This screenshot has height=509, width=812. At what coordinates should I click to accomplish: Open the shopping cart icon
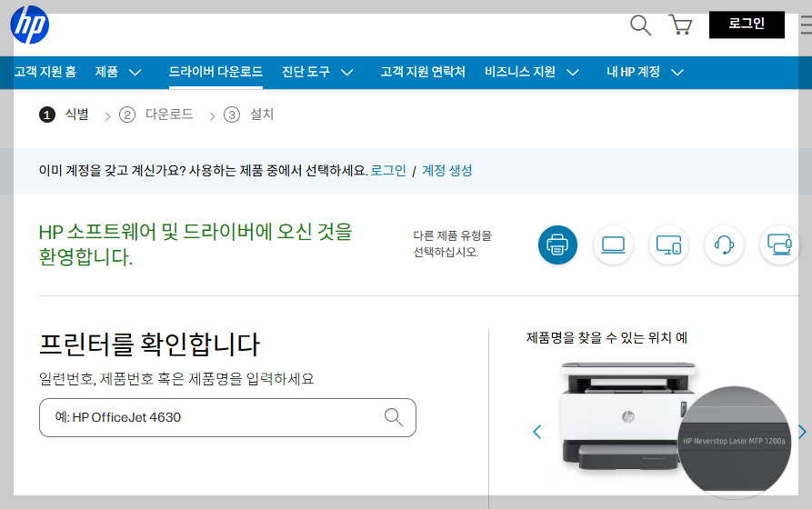tap(680, 25)
